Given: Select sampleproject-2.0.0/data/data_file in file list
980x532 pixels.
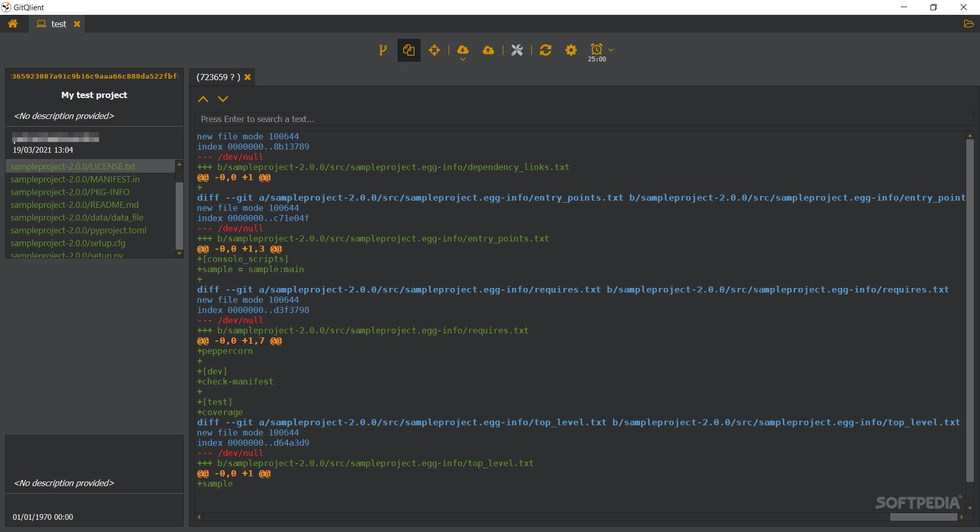Looking at the screenshot, I should (90, 217).
